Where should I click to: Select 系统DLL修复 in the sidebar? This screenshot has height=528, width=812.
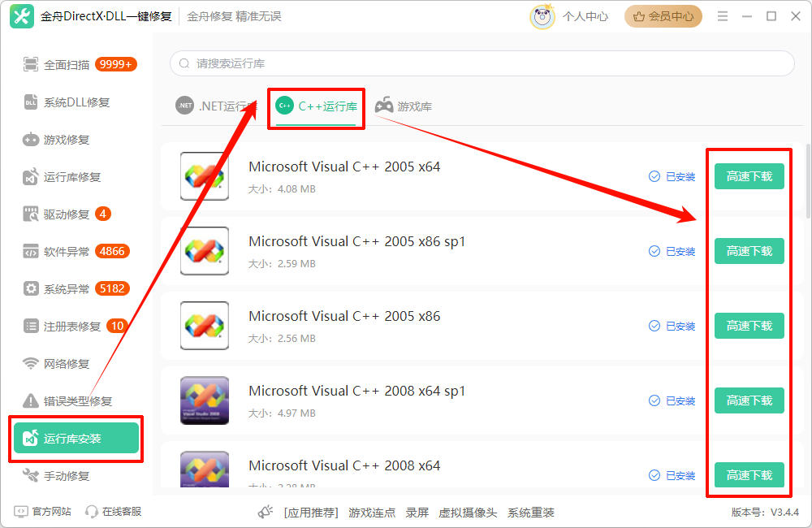click(x=71, y=102)
